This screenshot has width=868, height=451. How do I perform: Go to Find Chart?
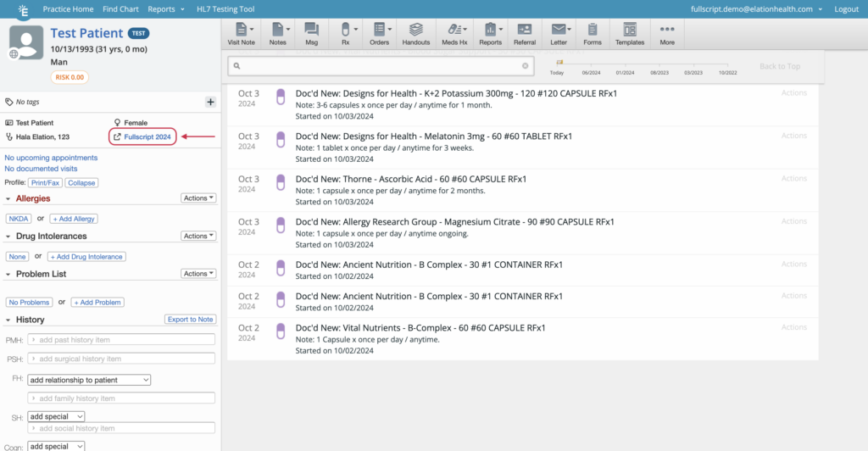click(x=120, y=8)
